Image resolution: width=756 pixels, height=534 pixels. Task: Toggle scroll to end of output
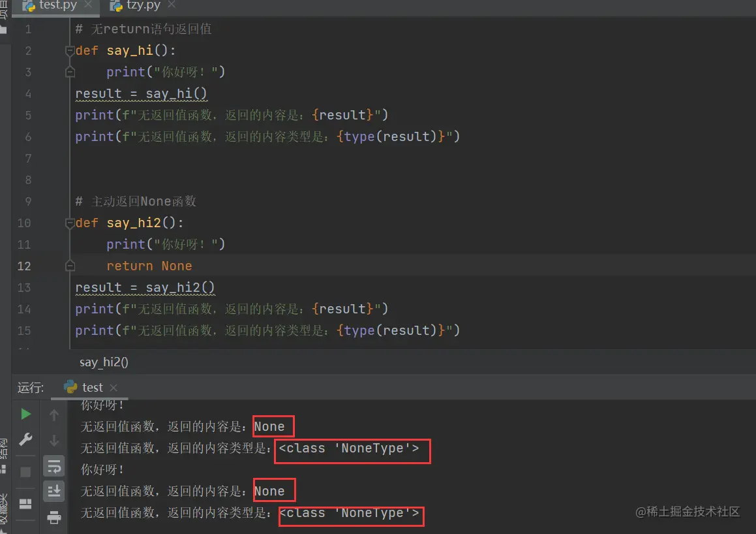[54, 491]
